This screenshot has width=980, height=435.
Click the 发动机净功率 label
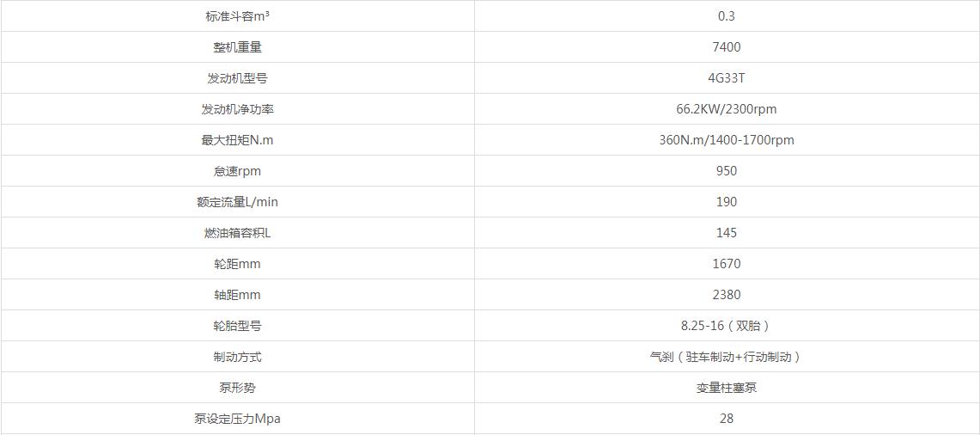click(238, 109)
